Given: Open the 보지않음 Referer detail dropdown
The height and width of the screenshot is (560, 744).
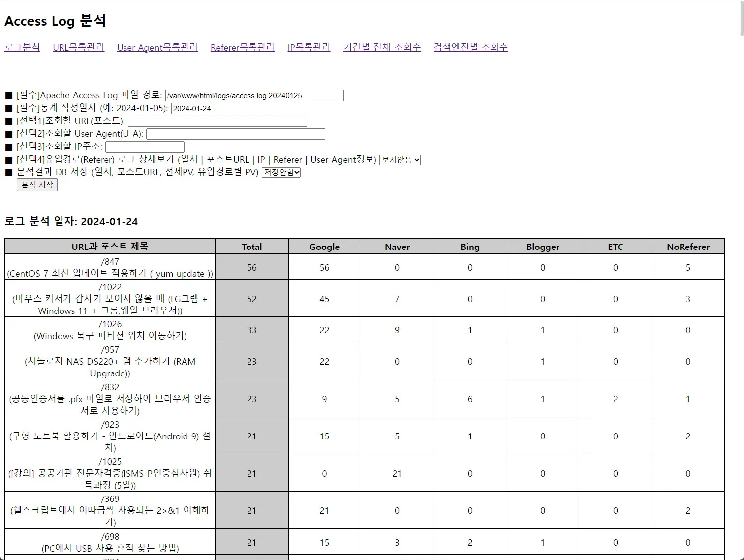Looking at the screenshot, I should coord(400,160).
